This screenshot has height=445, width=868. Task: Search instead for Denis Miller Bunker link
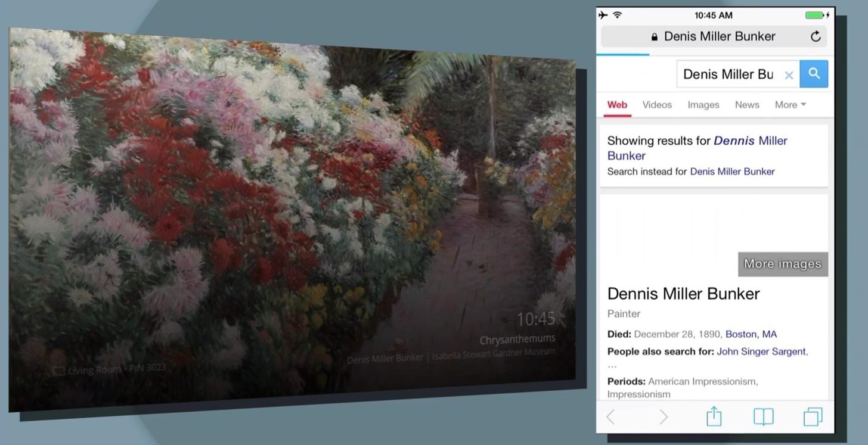click(732, 172)
